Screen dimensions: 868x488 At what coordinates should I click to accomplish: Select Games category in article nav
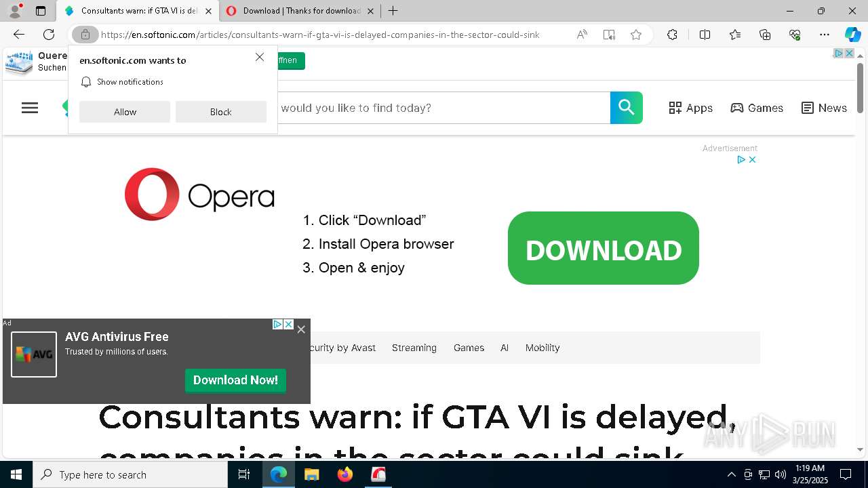click(x=469, y=348)
